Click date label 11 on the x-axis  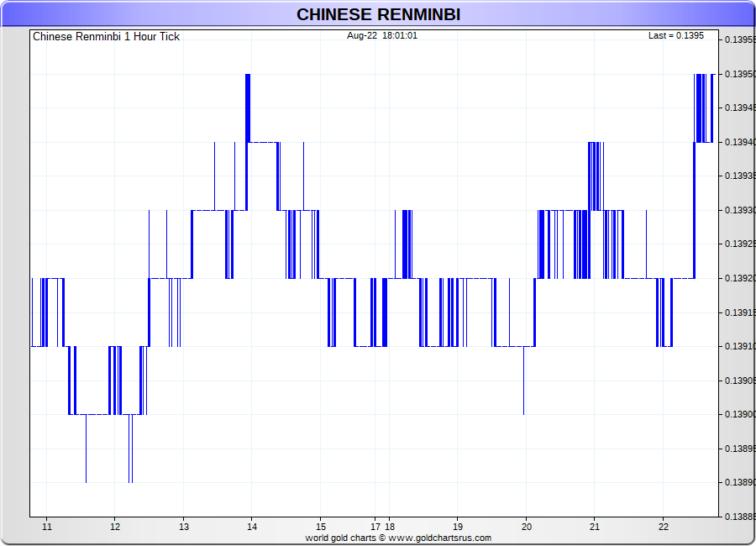47,527
